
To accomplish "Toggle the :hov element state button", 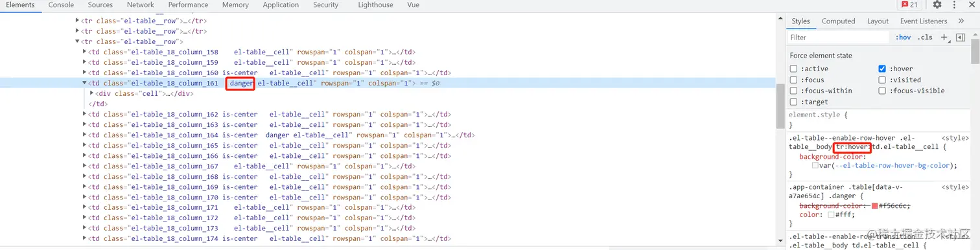I will point(903,38).
